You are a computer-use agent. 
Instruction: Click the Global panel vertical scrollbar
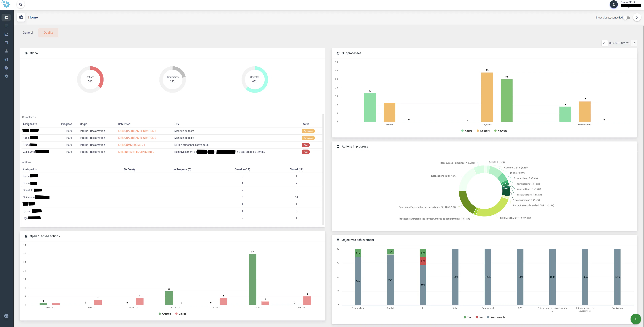323,169
